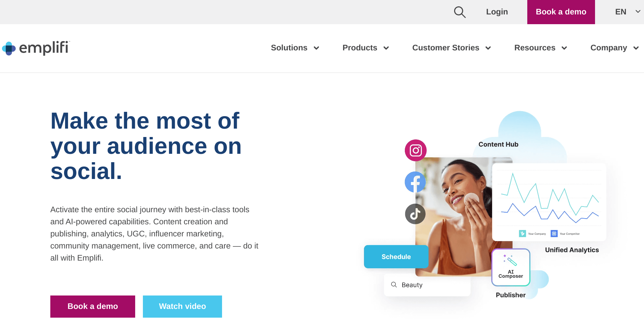
Task: Click the Watch video button
Action: 182,306
